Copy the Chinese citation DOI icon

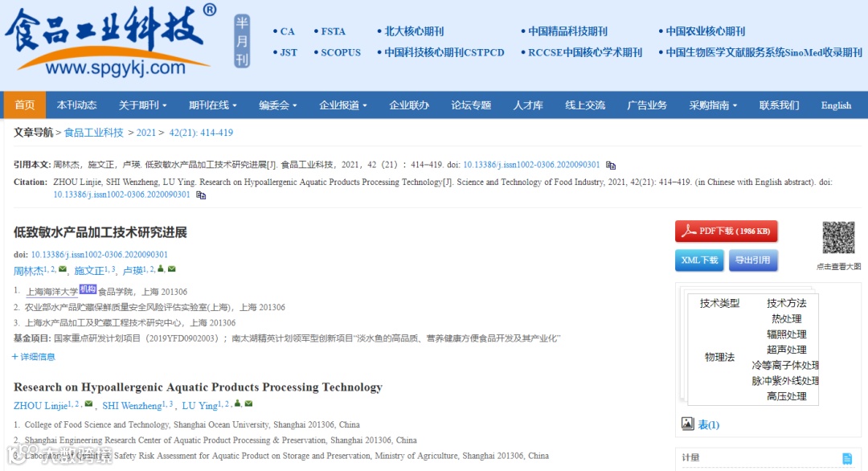point(611,166)
